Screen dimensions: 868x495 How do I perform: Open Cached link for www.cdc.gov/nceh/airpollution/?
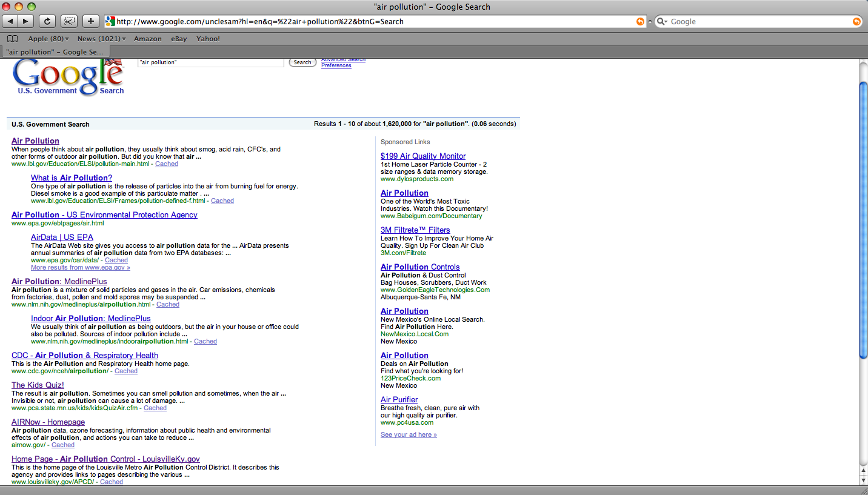click(126, 371)
